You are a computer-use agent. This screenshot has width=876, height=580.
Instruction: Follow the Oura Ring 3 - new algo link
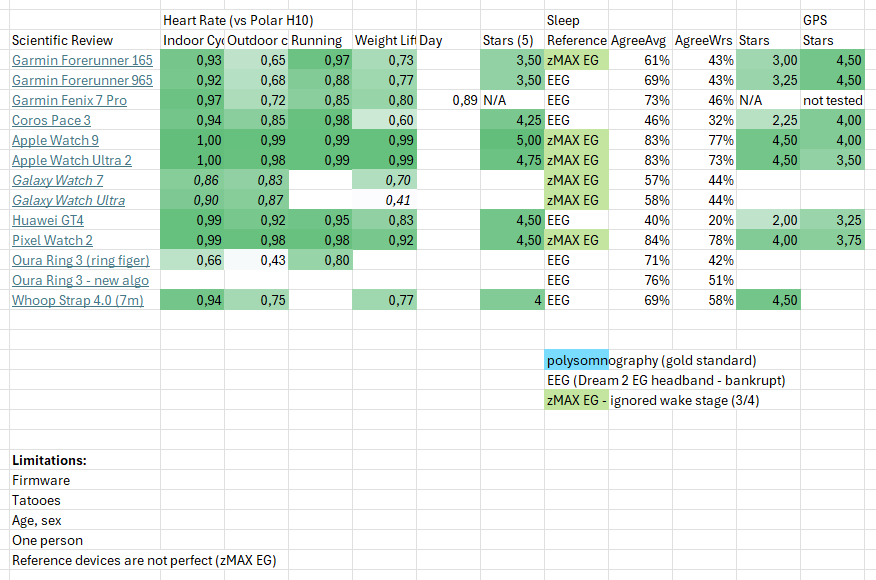click(80, 281)
